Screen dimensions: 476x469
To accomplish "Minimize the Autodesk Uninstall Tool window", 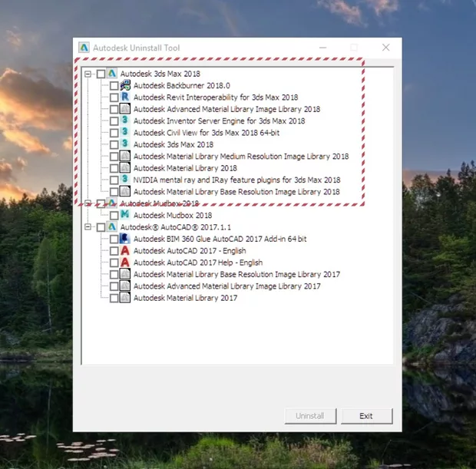I will point(322,48).
